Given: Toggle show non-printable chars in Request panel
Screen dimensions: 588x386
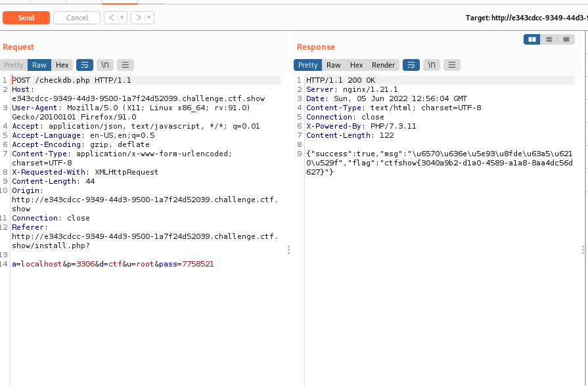Looking at the screenshot, I should [105, 65].
